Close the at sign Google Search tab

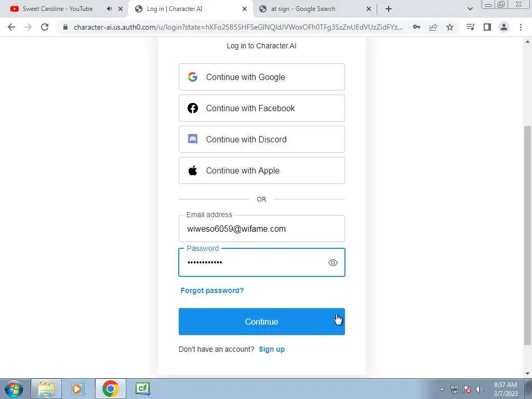(369, 9)
